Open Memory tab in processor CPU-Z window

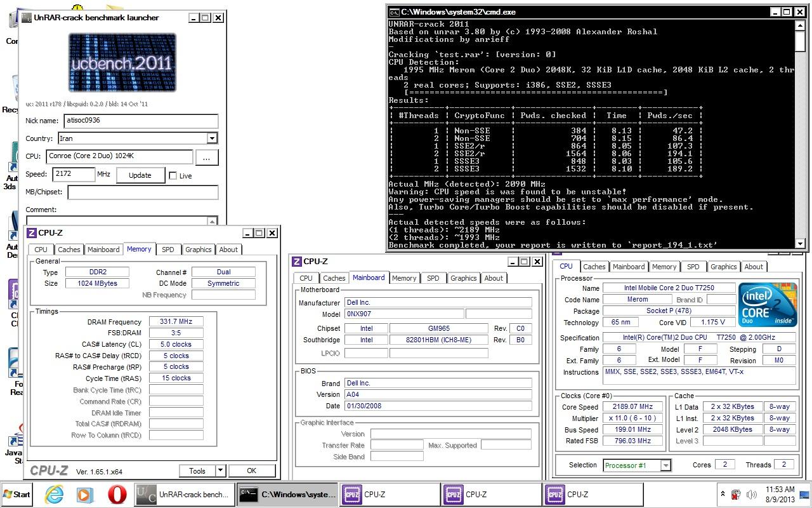pos(664,267)
